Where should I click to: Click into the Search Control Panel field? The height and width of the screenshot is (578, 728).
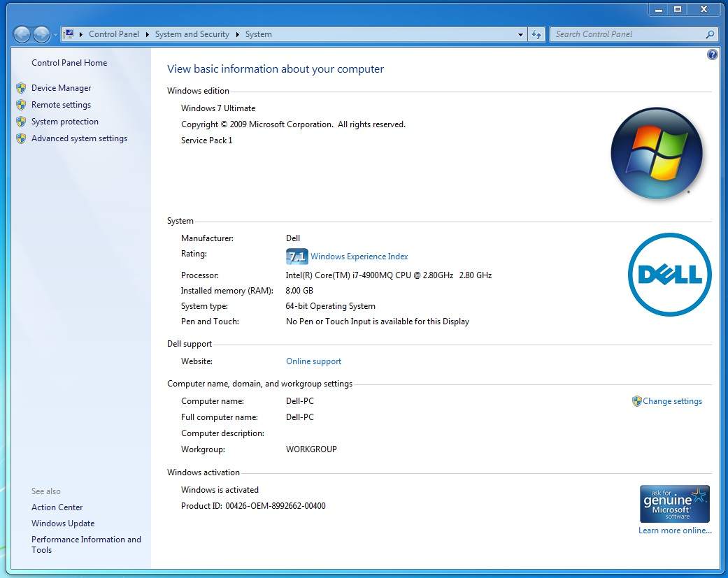(x=626, y=34)
